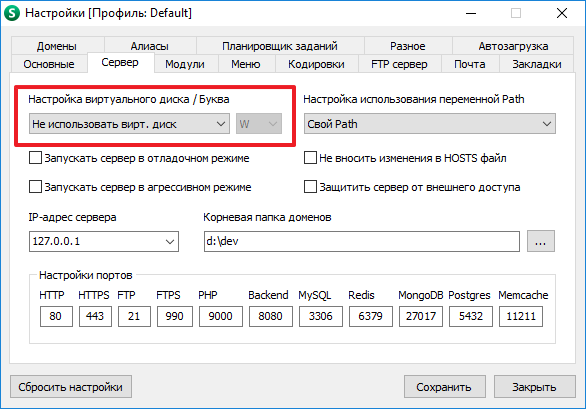This screenshot has width=586, height=409.
Task: Switch to the Основные tab
Action: pos(49,64)
